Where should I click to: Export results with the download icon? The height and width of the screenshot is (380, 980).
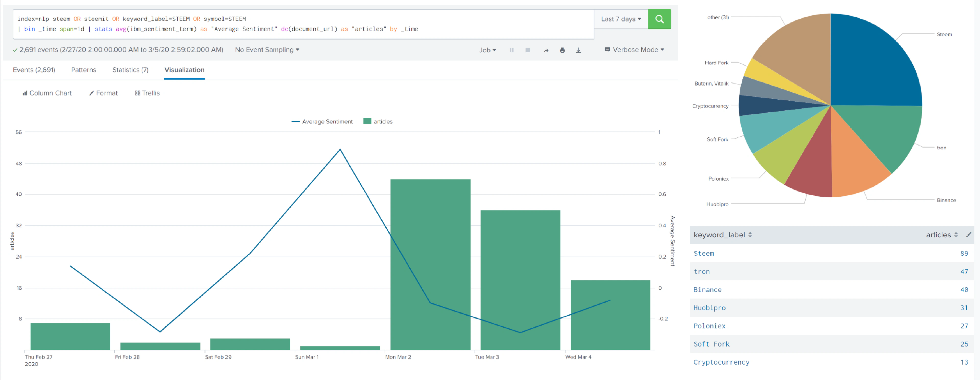[578, 50]
